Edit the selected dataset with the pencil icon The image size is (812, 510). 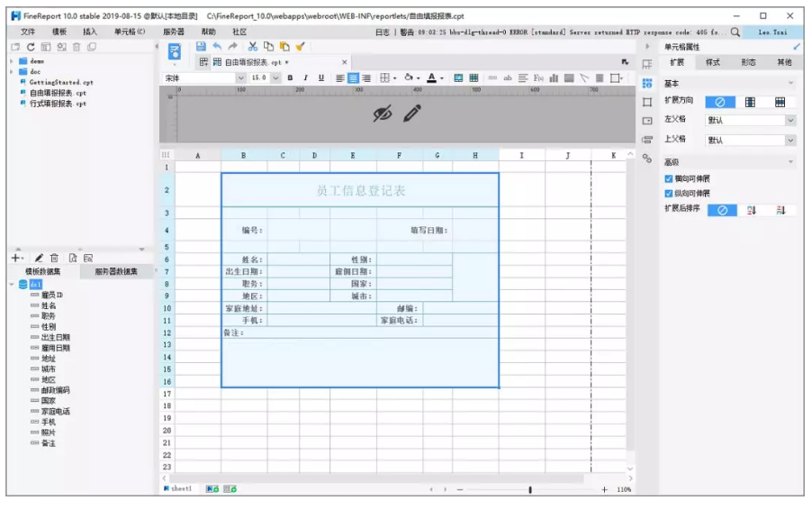39,258
